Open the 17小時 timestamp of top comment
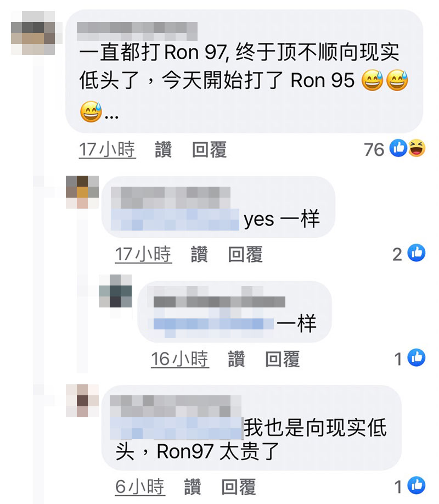This screenshot has height=504, width=439. [x=107, y=149]
